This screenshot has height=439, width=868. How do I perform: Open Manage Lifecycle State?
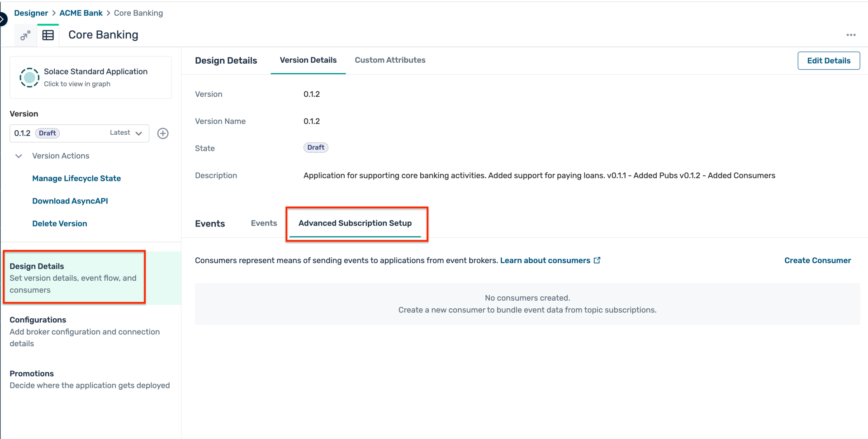[76, 178]
